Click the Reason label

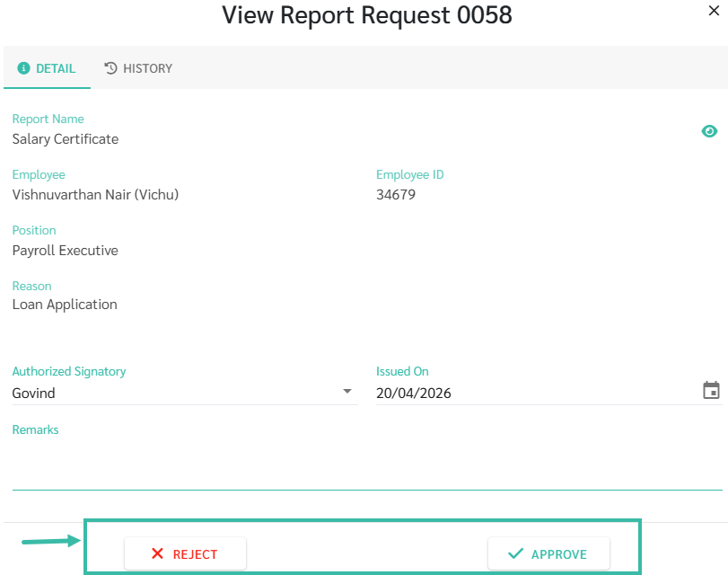pos(31,286)
